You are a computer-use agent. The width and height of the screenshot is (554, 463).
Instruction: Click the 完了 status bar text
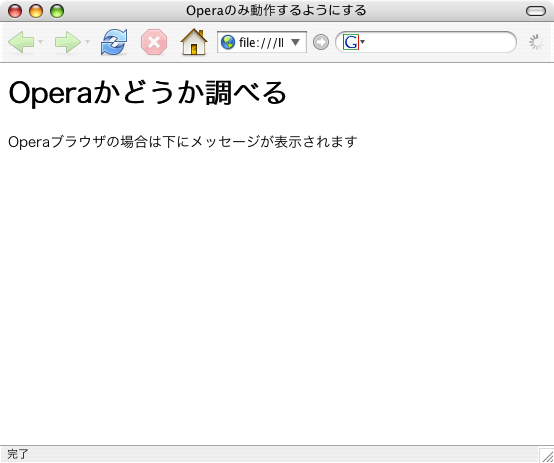point(17,454)
